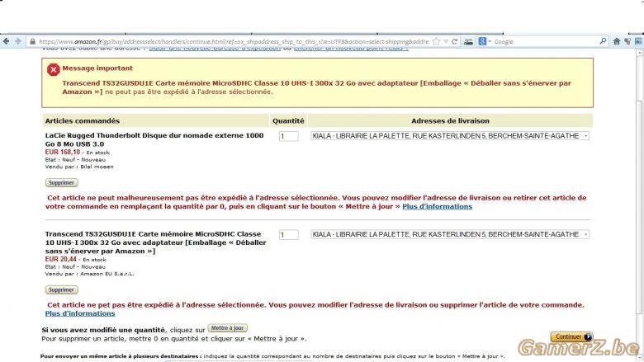
Task: Click the Quantité column header
Action: pos(288,121)
